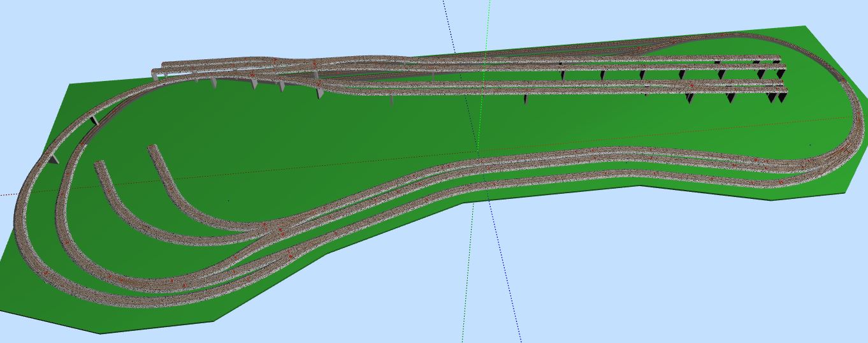Viewport: 868px width, 343px height.
Task: Click the ground-level turnout where sidings merge
Action: [x=275, y=230]
